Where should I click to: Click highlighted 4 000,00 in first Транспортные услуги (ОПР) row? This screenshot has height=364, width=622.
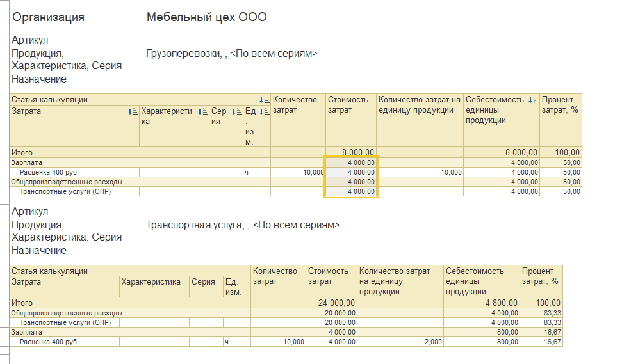point(361,191)
